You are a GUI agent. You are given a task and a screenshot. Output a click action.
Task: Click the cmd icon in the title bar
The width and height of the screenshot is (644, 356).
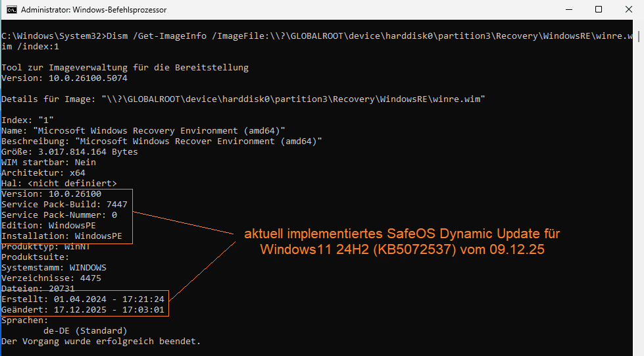[11, 9]
